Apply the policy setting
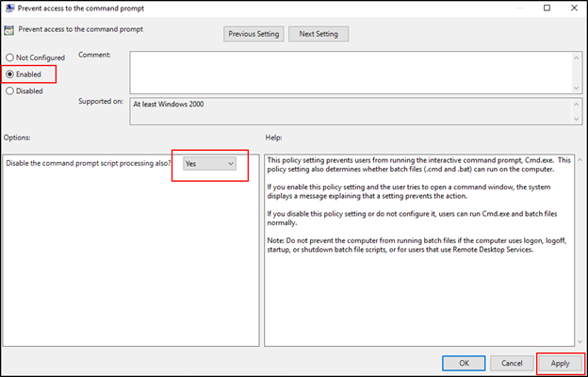This screenshot has width=588, height=377. pos(560,362)
